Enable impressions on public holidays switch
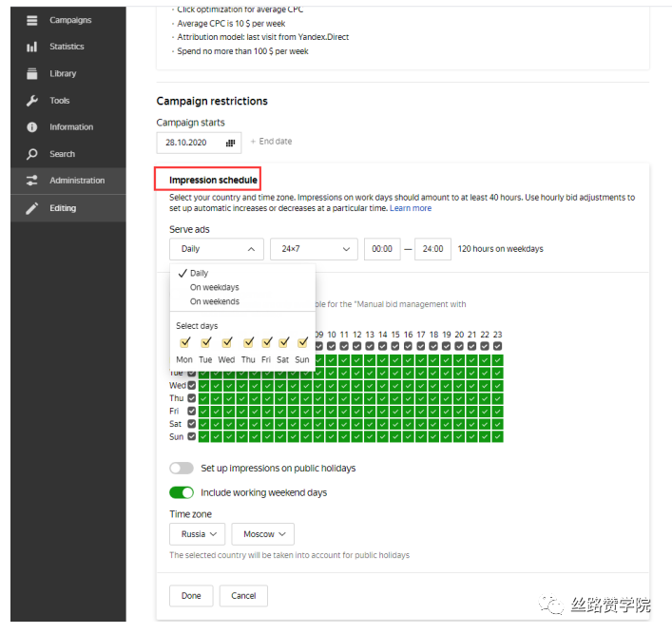Viewport: 672px width, 634px height. (x=182, y=468)
